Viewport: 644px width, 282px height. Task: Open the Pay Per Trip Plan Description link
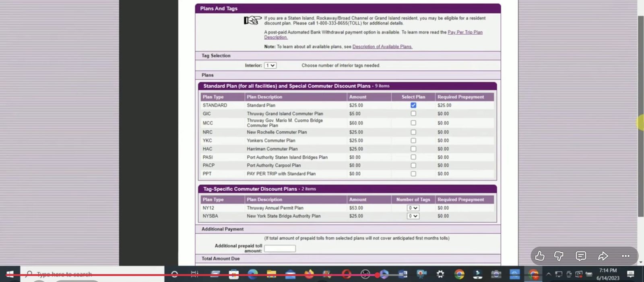click(x=465, y=32)
